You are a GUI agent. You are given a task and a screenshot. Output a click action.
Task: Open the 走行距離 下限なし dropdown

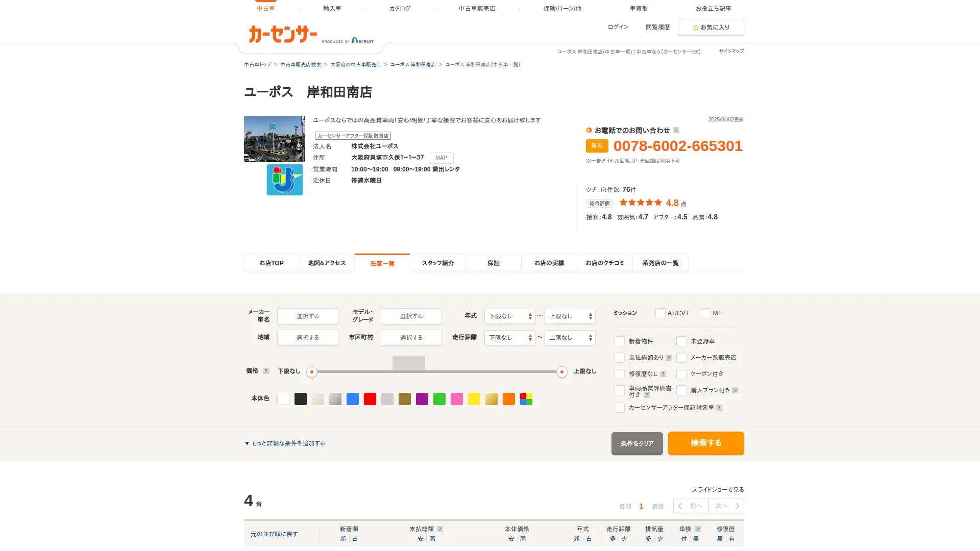pyautogui.click(x=509, y=338)
